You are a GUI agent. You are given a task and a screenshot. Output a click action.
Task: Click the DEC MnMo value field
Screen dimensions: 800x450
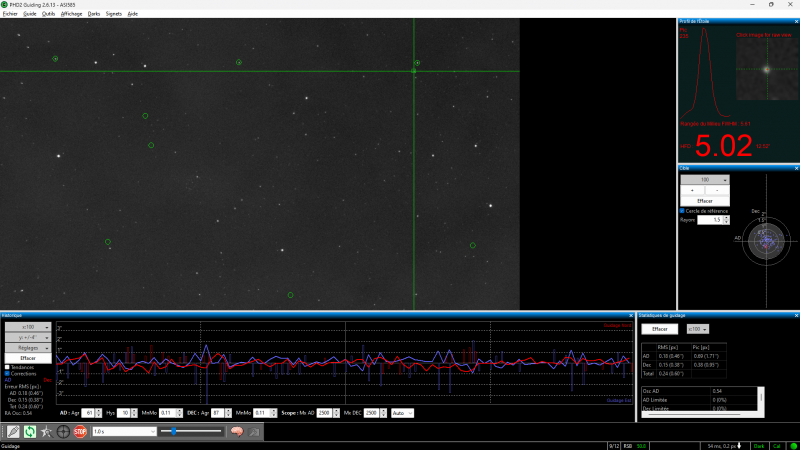(261, 413)
